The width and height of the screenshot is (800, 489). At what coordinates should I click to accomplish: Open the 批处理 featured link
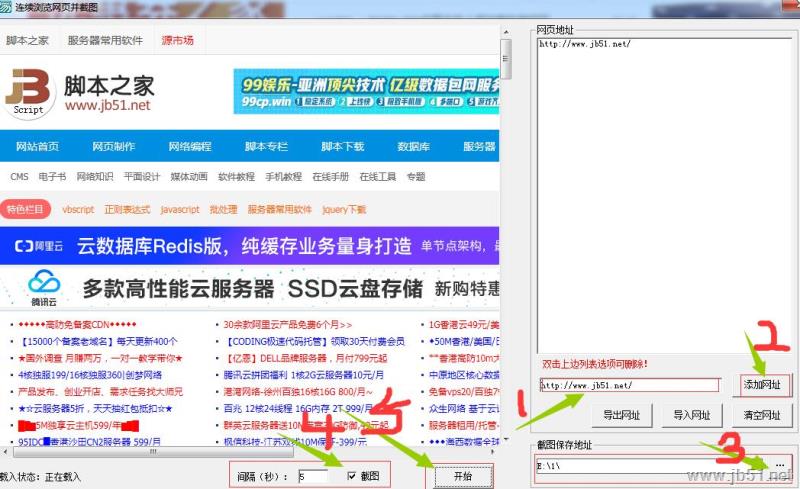click(223, 209)
